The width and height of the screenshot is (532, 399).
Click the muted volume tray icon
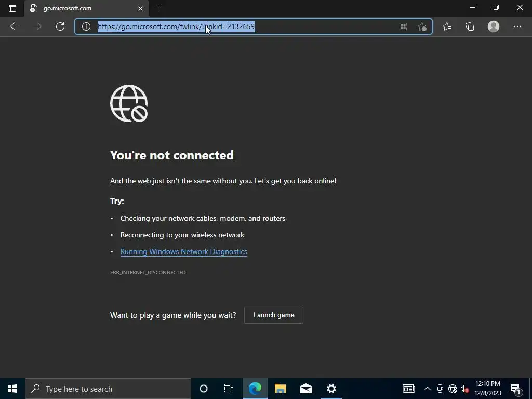[465, 389]
